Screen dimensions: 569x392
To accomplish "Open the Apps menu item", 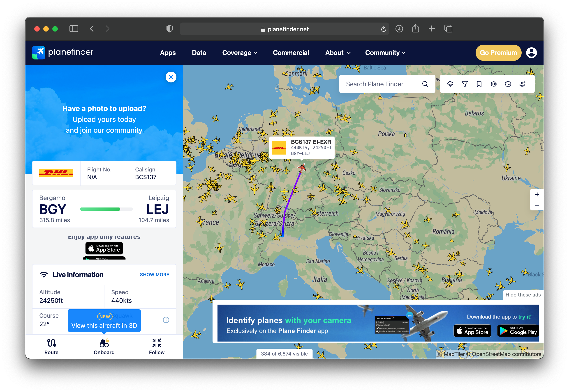I will click(x=168, y=52).
